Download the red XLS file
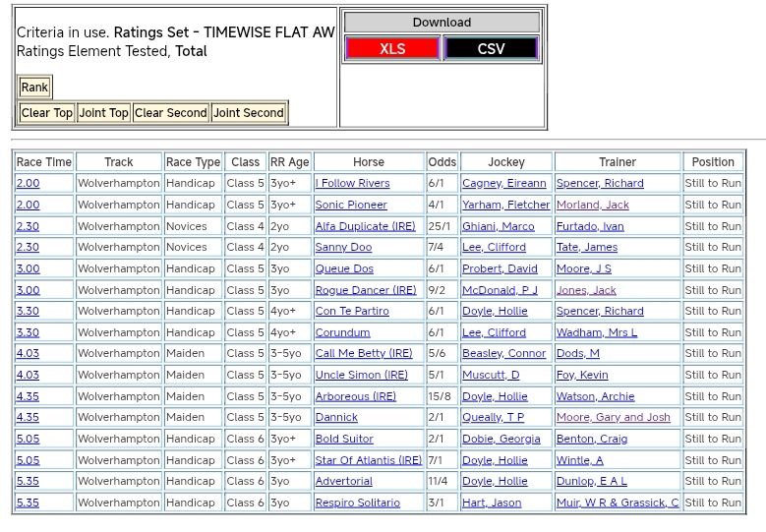Screen dimensions: 766x532 coord(392,49)
